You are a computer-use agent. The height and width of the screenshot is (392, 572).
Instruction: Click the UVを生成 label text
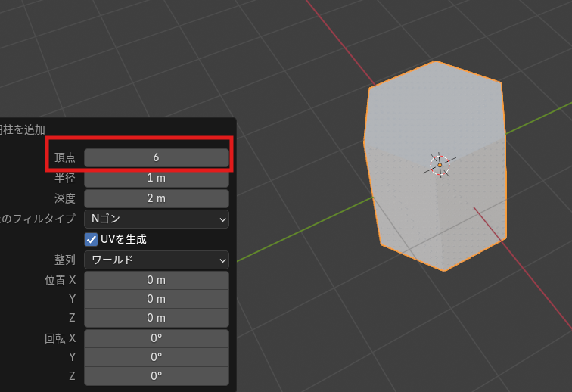click(x=123, y=239)
